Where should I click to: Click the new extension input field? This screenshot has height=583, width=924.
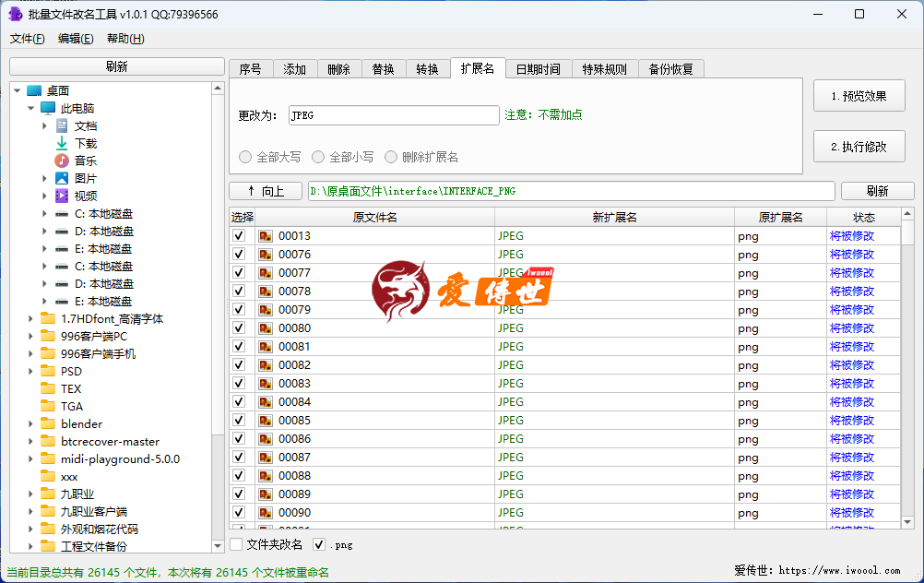(x=394, y=115)
